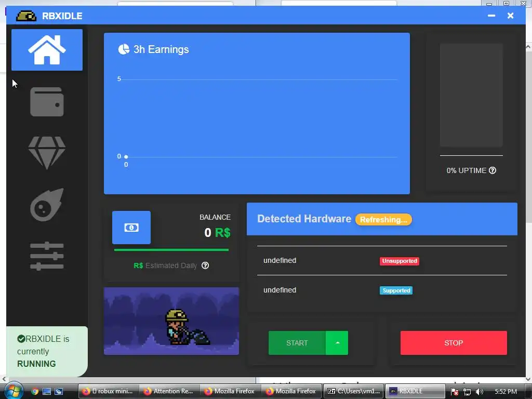Click the Action Center flag tray icon

pyautogui.click(x=455, y=392)
